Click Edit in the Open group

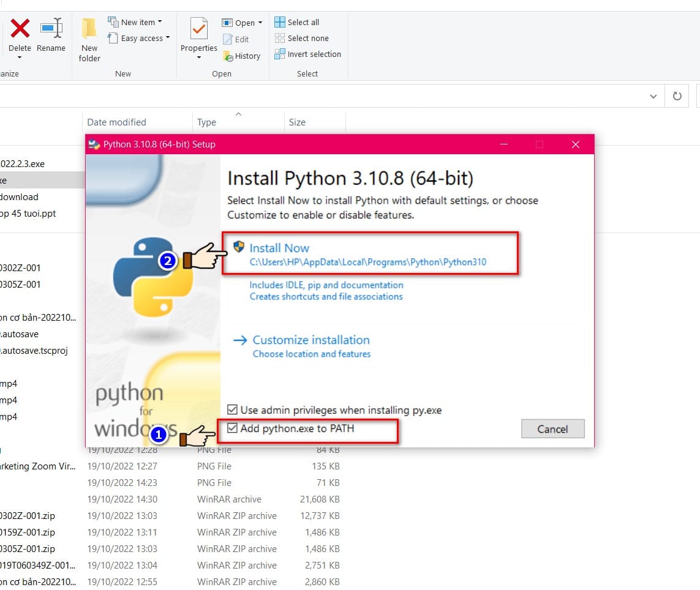pos(236,39)
